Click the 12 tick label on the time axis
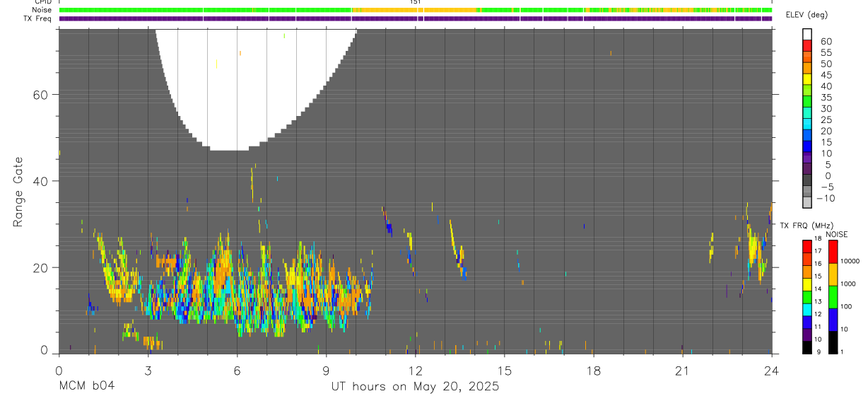 click(416, 370)
